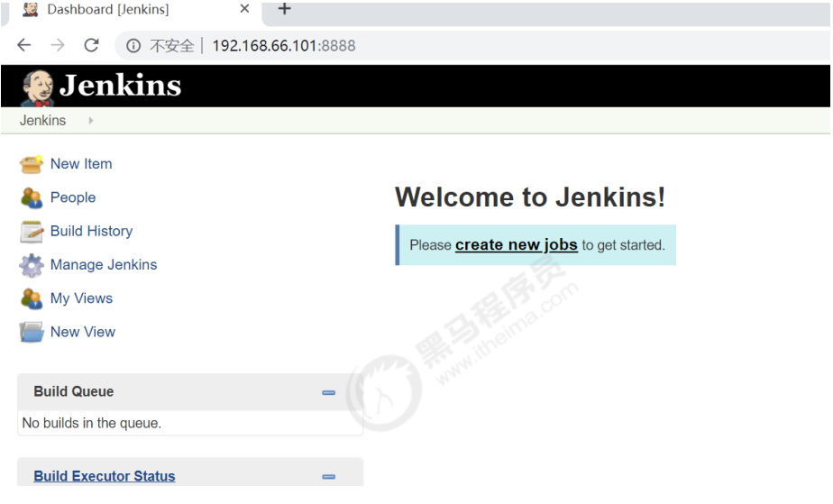Click the Build History notepad icon
The width and height of the screenshot is (833, 504).
coord(32,232)
